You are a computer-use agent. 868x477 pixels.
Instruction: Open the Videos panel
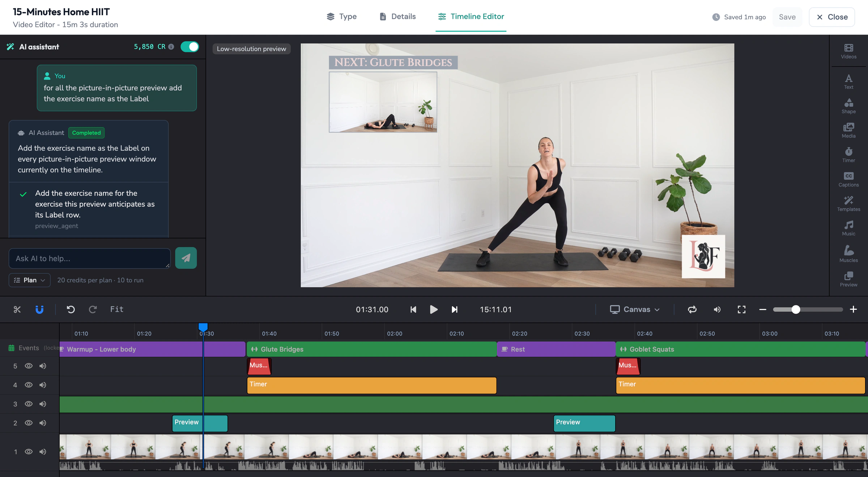tap(848, 51)
